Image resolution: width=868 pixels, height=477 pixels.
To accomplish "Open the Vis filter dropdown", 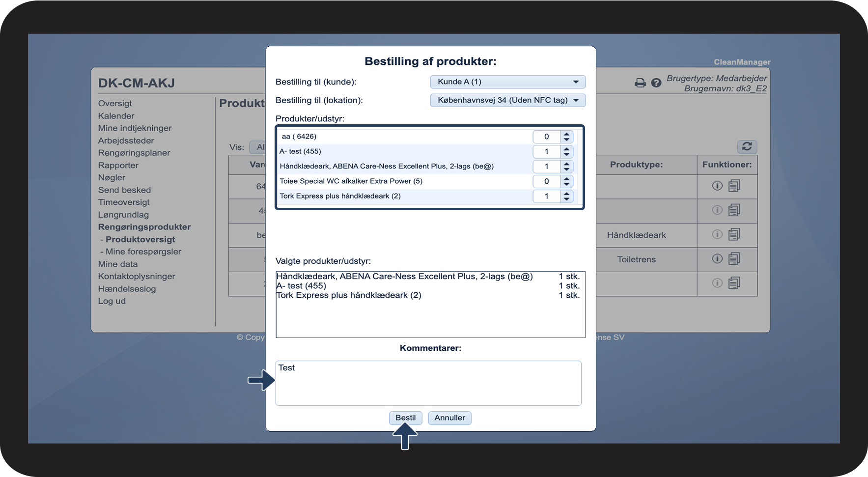I will [257, 147].
